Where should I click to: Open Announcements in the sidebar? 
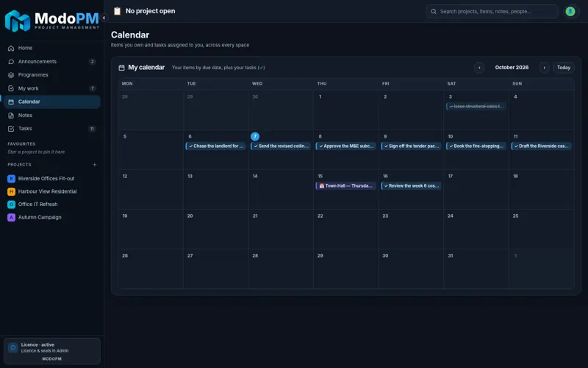coord(51,62)
